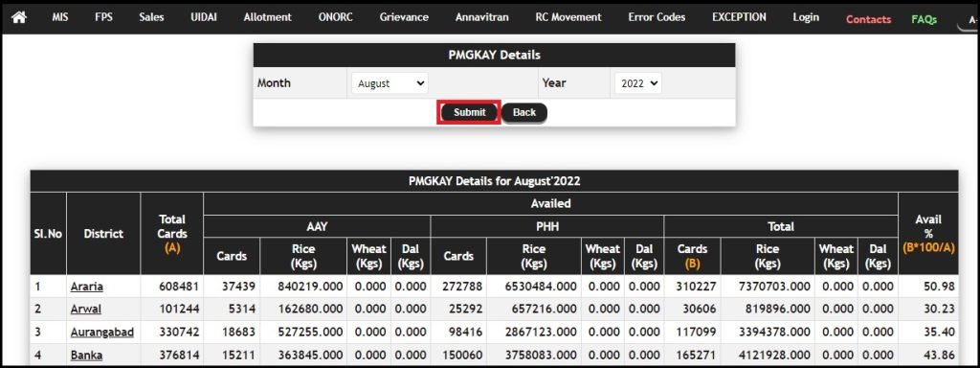Open the Contacts link
980x368 pixels.
tap(868, 19)
